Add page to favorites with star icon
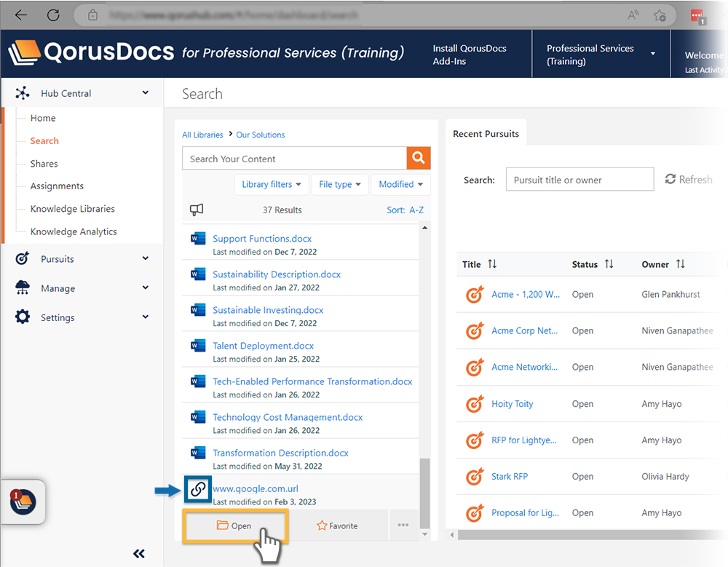 pos(660,15)
